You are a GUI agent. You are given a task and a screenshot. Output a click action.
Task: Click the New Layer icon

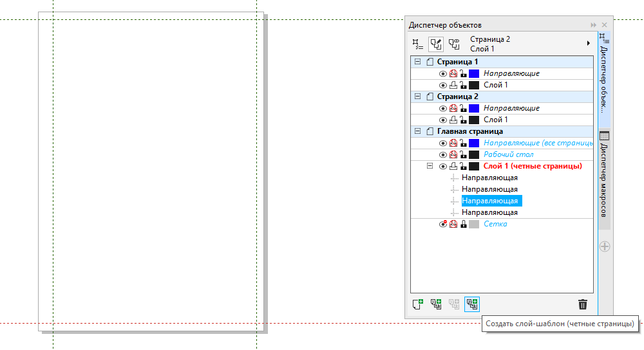(x=418, y=304)
